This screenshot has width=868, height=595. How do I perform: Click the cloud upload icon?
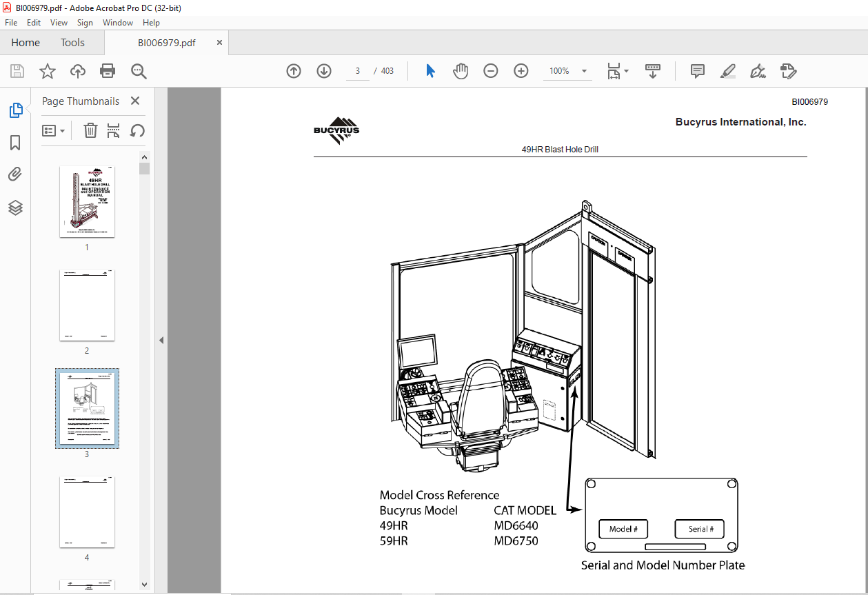[x=78, y=71]
